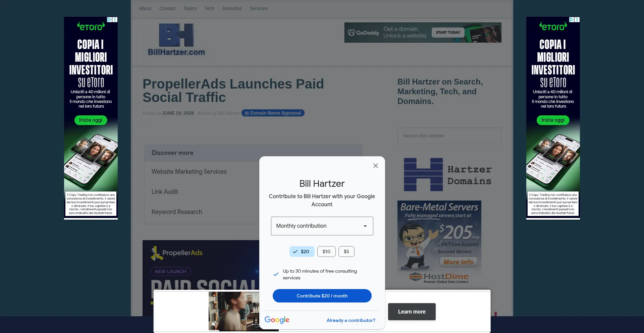Open the Link Audit link
Viewport: 644px width, 333px height.
tap(165, 192)
